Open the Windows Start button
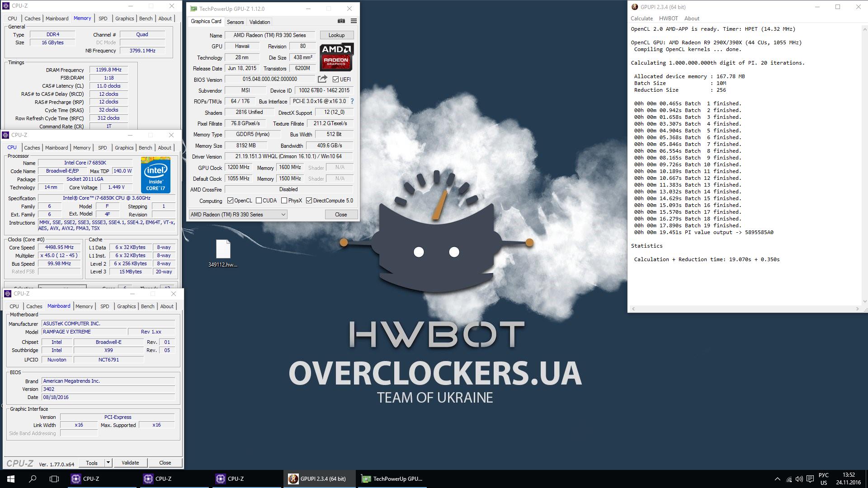 tap(11, 479)
